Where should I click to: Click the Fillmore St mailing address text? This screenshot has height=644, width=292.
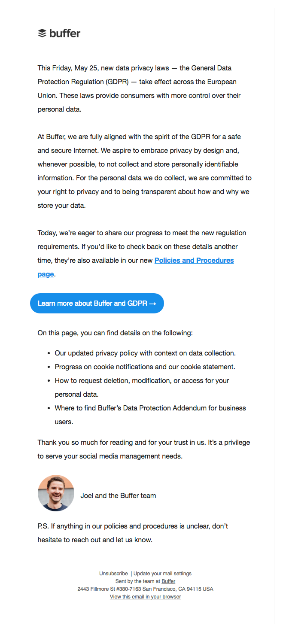145,589
